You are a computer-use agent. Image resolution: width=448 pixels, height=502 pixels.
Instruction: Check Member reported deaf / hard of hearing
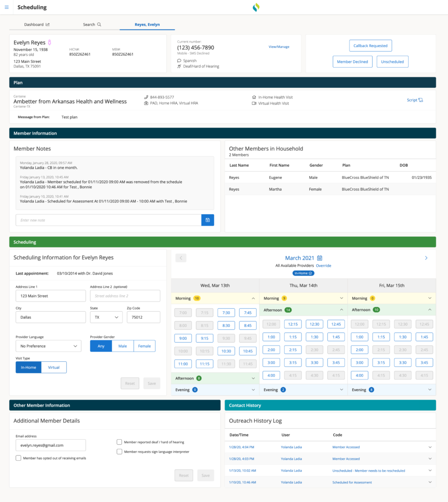[x=120, y=442]
